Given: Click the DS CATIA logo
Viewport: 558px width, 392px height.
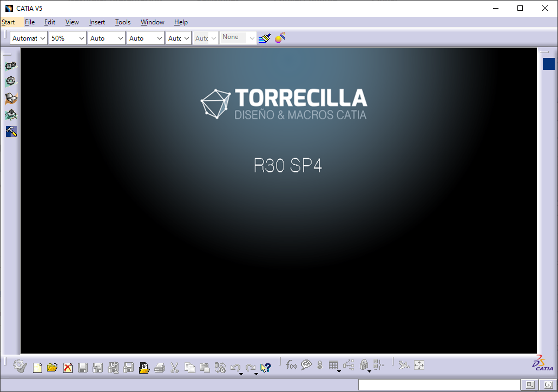Looking at the screenshot, I should click(543, 363).
